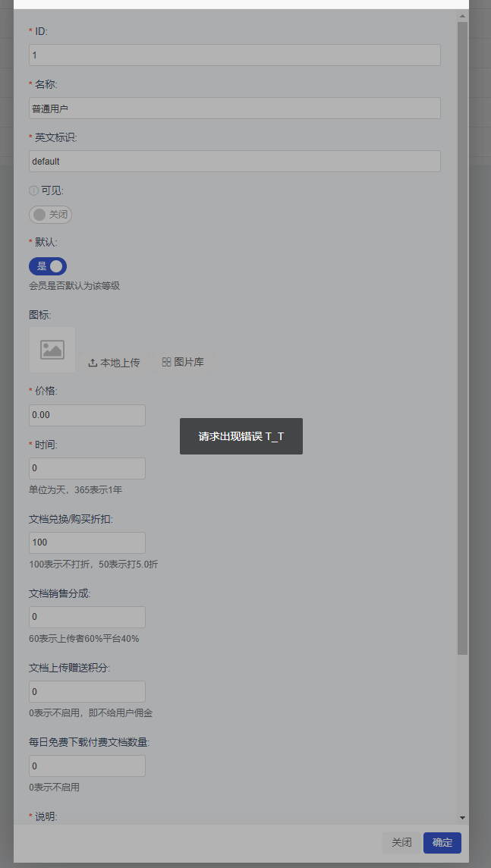Click the grid icon in 图片库 button

(166, 363)
